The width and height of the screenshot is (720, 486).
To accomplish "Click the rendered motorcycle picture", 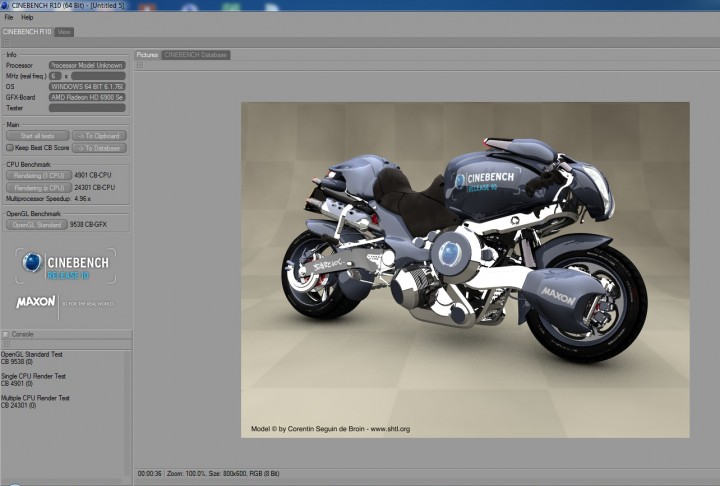I will pyautogui.click(x=465, y=270).
